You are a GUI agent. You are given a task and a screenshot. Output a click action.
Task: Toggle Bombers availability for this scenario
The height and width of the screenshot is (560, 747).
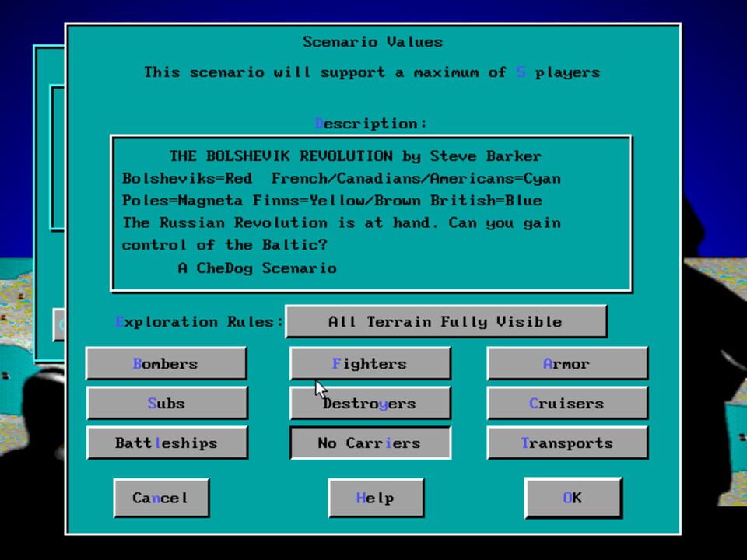(x=166, y=363)
